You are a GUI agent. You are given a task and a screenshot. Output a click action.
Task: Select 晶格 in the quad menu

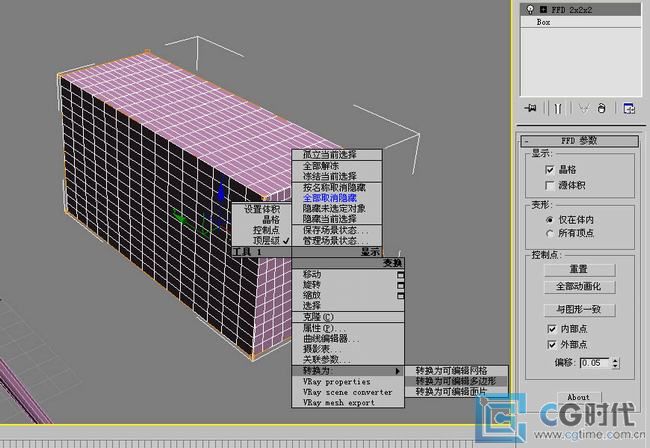coord(262,220)
